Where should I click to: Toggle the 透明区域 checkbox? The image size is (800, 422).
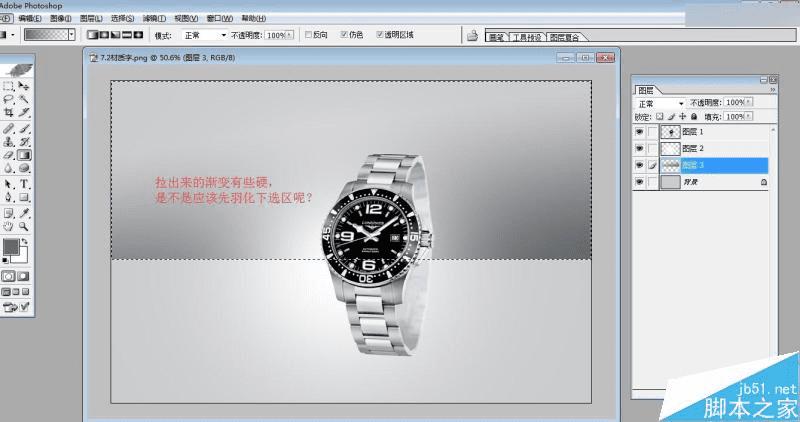pos(379,35)
